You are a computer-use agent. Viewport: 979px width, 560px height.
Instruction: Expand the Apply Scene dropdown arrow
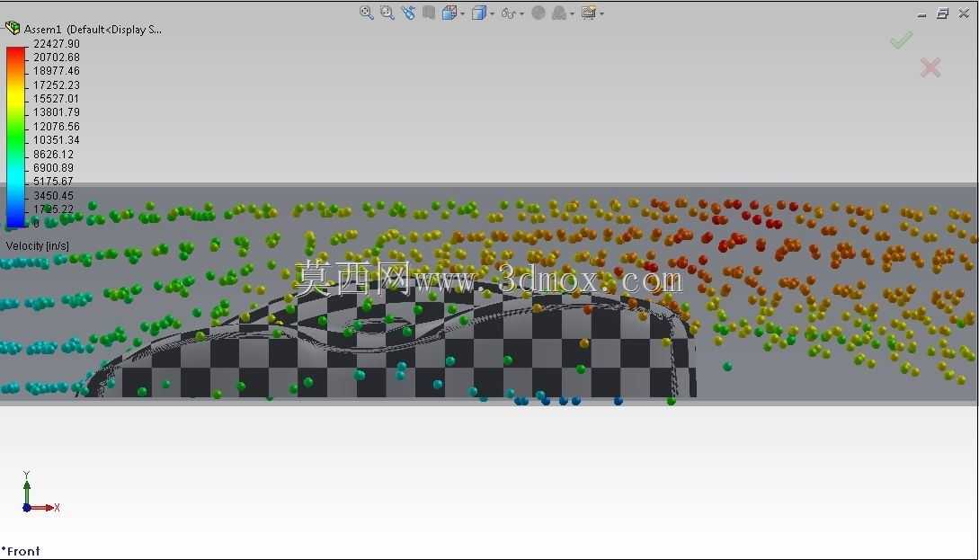(572, 13)
